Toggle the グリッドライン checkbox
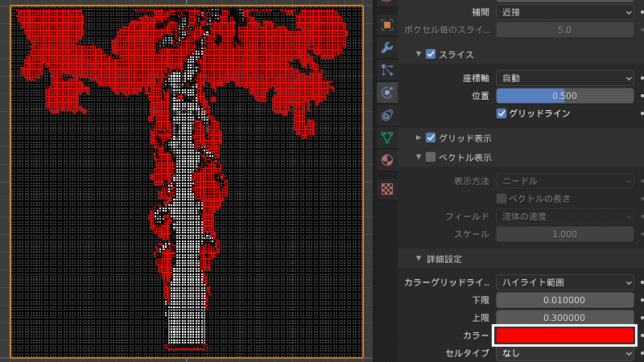The width and height of the screenshot is (644, 362). click(x=501, y=113)
